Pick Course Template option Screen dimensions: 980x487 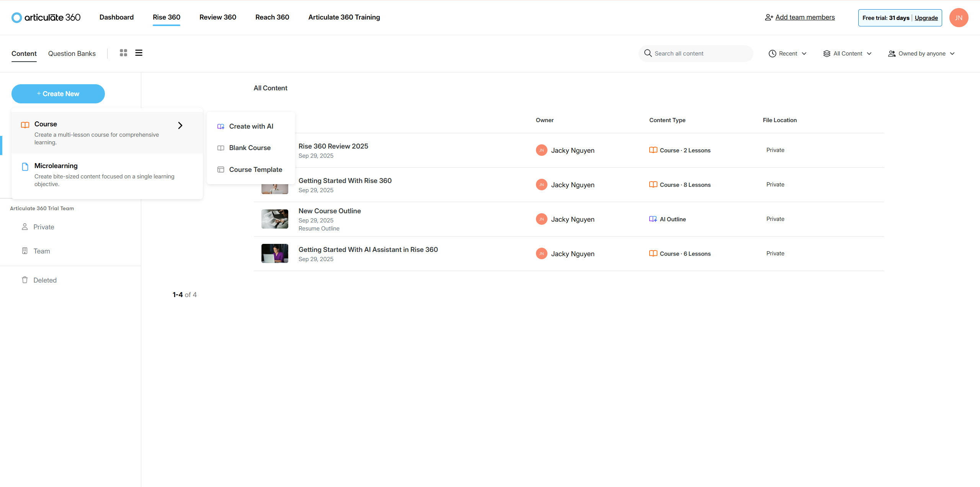tap(255, 170)
